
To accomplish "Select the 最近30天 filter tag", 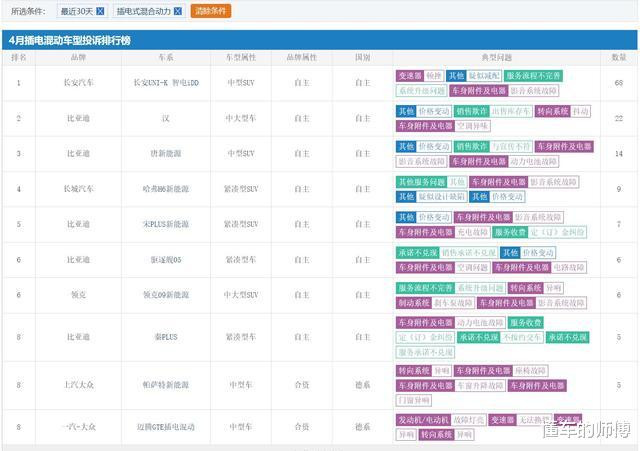I will [x=82, y=11].
